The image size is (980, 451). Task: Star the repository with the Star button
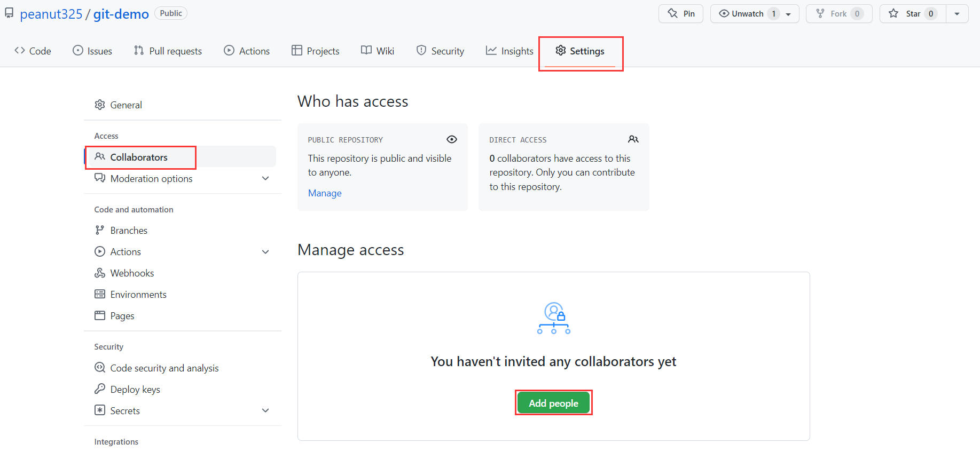click(913, 14)
